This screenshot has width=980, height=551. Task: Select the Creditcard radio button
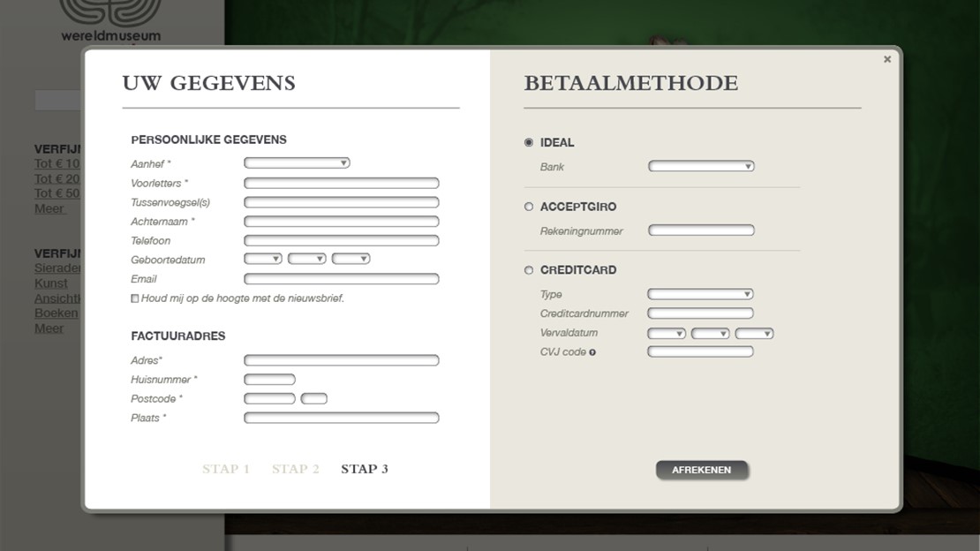(x=529, y=270)
